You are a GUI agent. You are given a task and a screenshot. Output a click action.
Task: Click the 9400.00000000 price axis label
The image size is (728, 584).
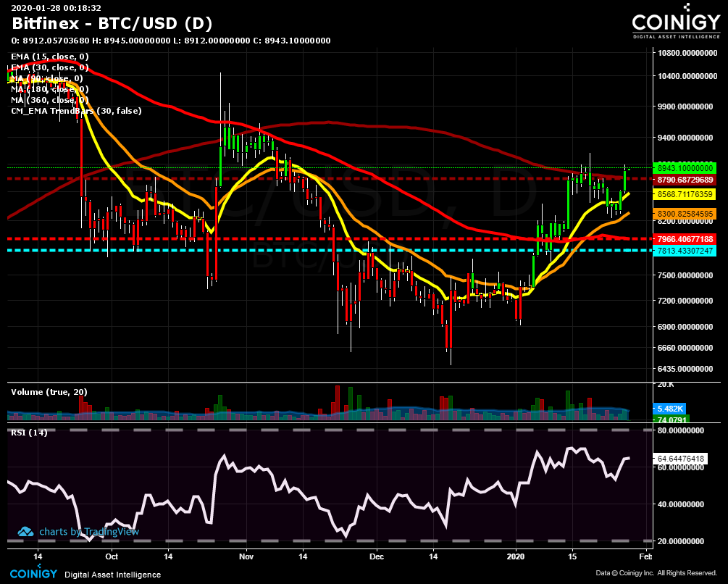click(685, 138)
